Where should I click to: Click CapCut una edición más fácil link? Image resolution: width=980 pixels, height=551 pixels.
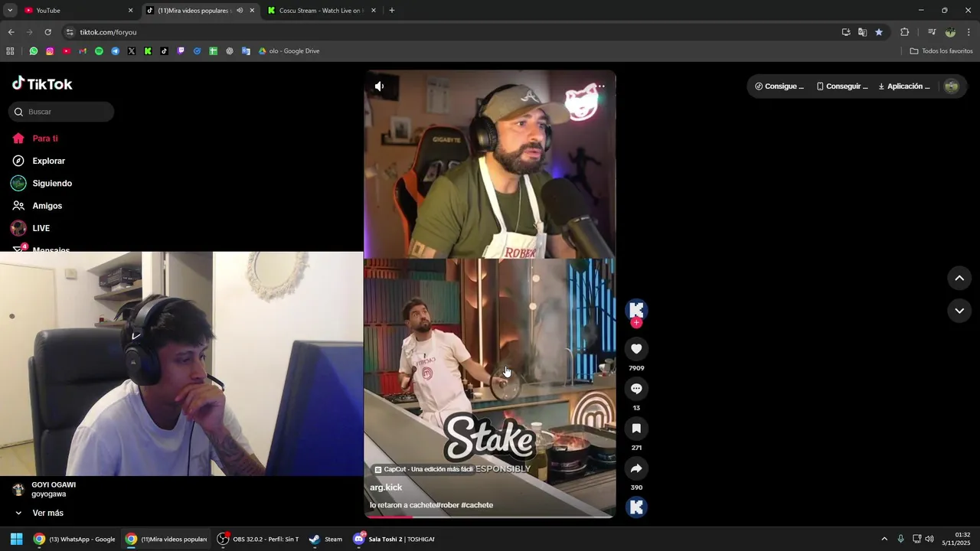click(423, 469)
